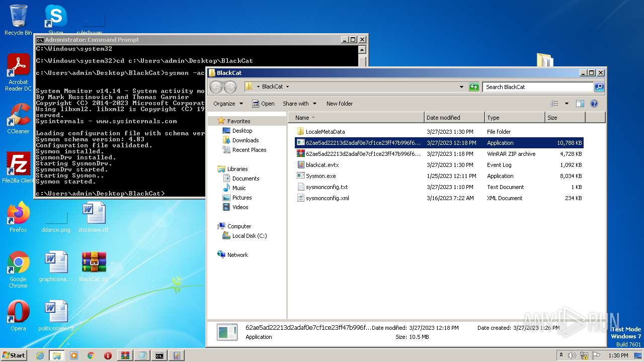This screenshot has width=644, height=362.
Task: Open the Pictures library
Action: (x=242, y=198)
